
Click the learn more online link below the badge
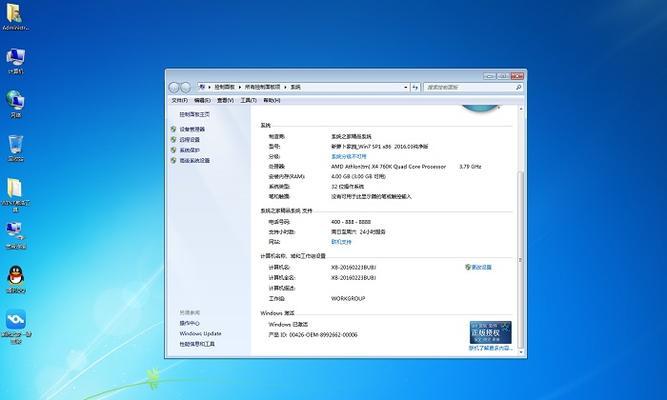[x=490, y=348]
